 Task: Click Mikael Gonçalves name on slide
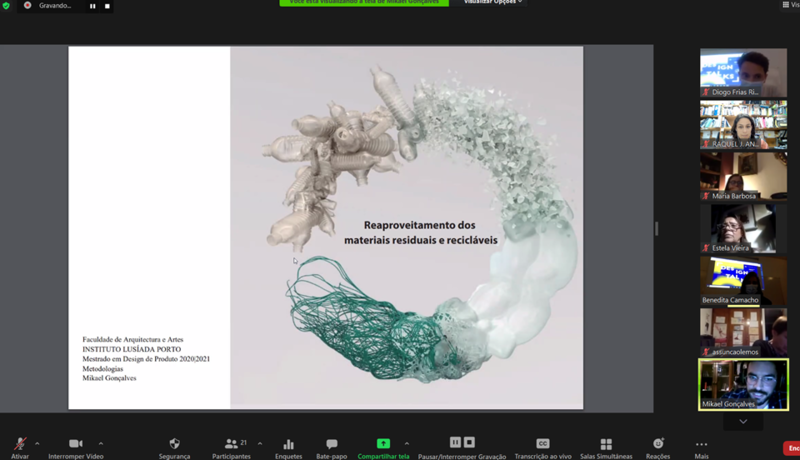point(109,378)
